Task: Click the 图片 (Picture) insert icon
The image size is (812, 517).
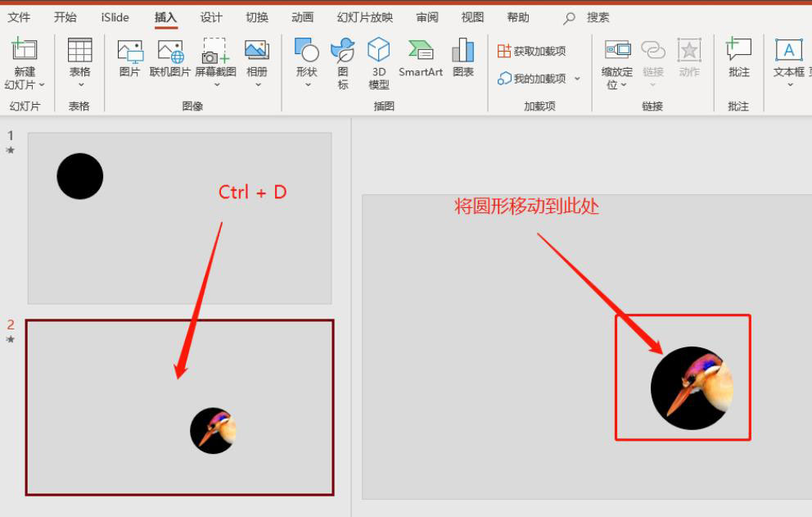Action: pos(129,52)
